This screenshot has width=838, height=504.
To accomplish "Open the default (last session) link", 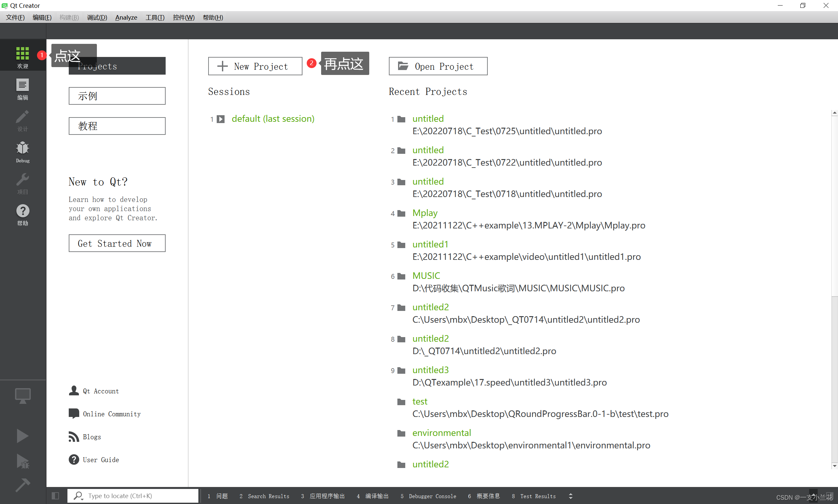I will pyautogui.click(x=273, y=119).
